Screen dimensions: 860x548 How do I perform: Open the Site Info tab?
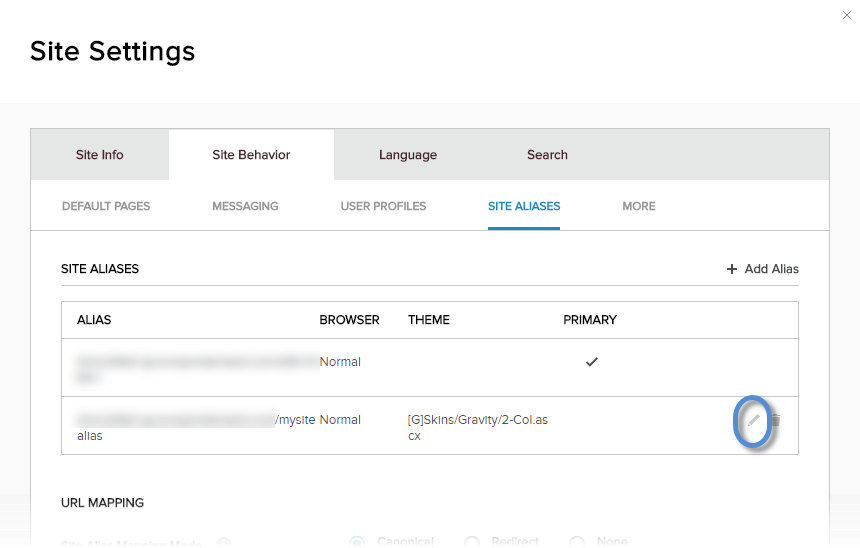[x=100, y=155]
